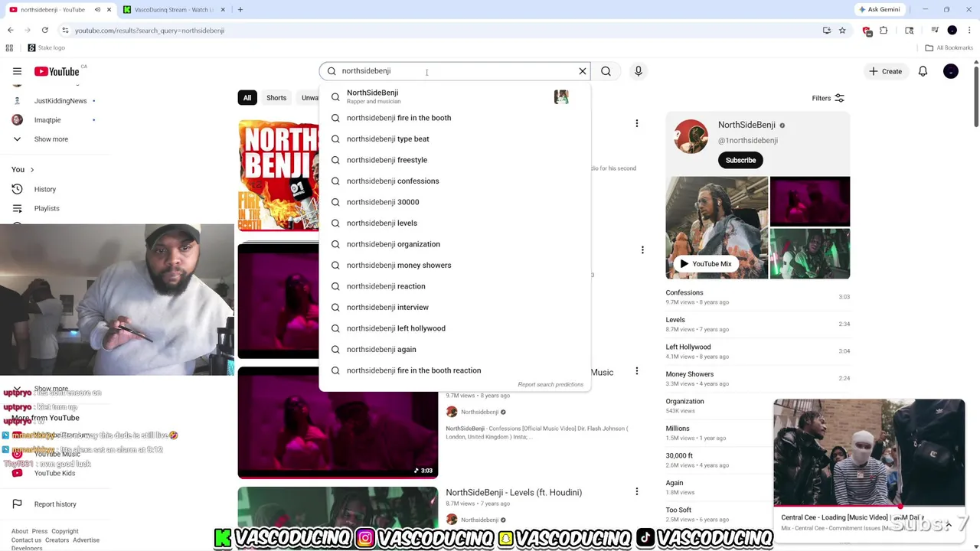Open History in the sidebar
The image size is (980, 551).
pyautogui.click(x=45, y=189)
